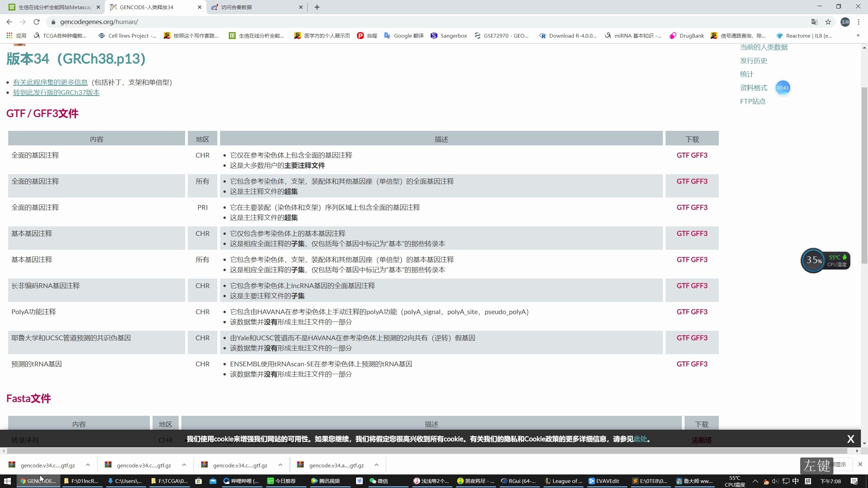Click the Chrome profile avatar icon

coord(845,22)
